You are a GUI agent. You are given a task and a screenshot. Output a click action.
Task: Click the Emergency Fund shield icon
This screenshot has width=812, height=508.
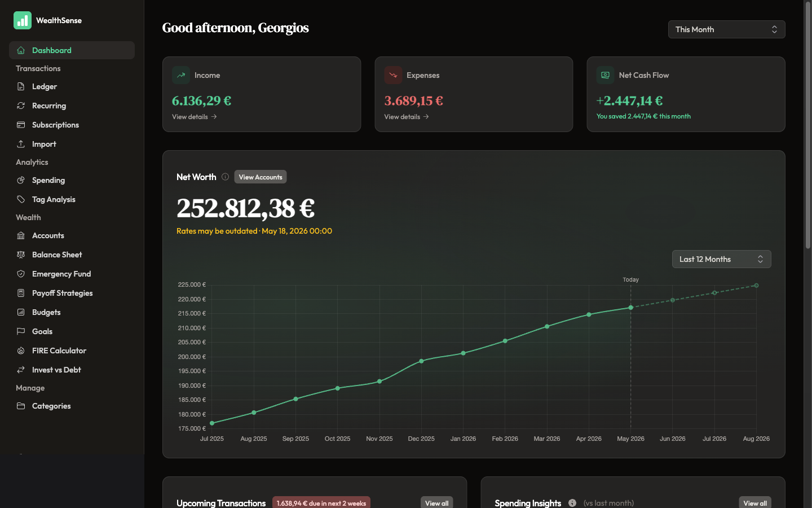pyautogui.click(x=21, y=274)
